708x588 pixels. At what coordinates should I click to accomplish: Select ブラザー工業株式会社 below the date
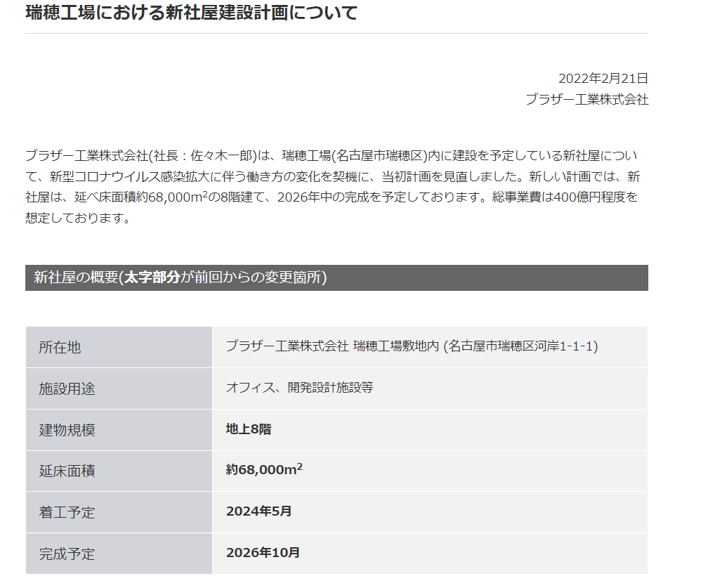586,100
